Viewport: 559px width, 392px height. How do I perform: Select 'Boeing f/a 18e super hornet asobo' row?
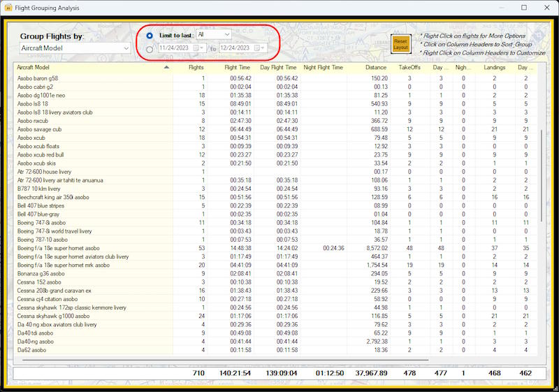(275, 248)
